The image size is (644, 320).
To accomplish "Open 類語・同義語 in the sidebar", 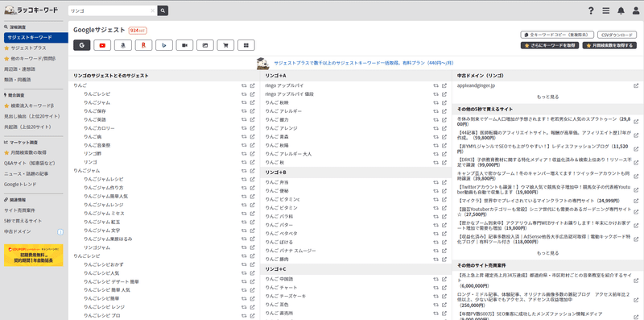I will point(17,80).
